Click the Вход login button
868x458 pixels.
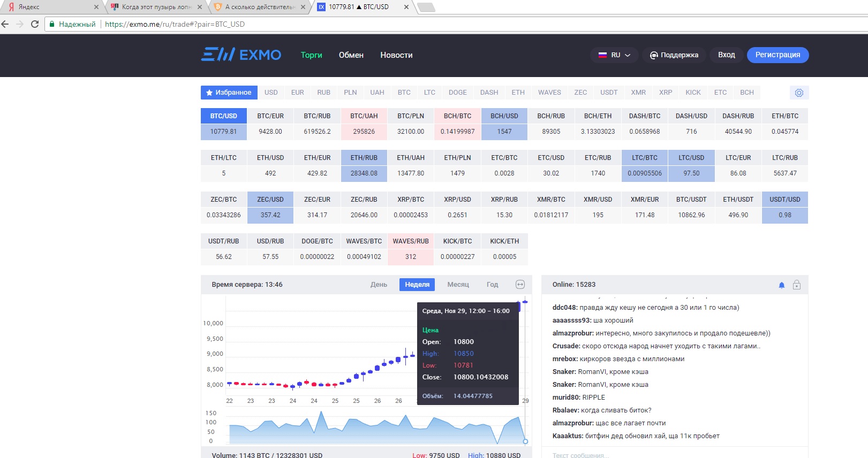(x=727, y=55)
